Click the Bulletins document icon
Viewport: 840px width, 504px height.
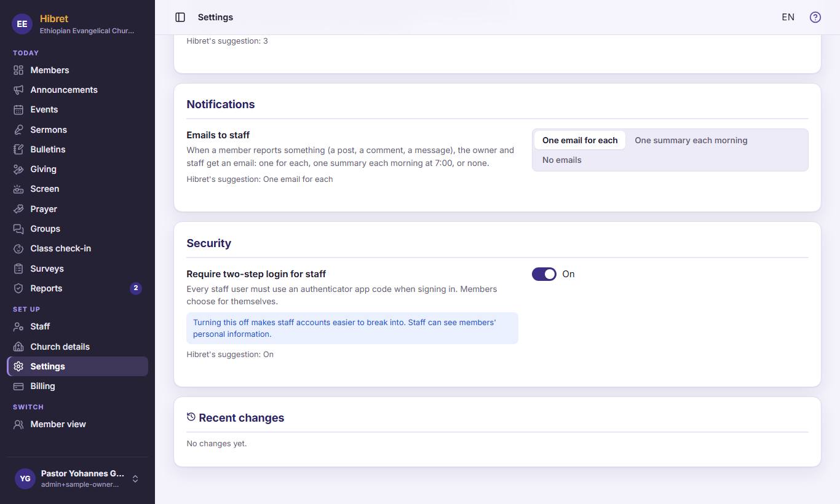click(18, 149)
